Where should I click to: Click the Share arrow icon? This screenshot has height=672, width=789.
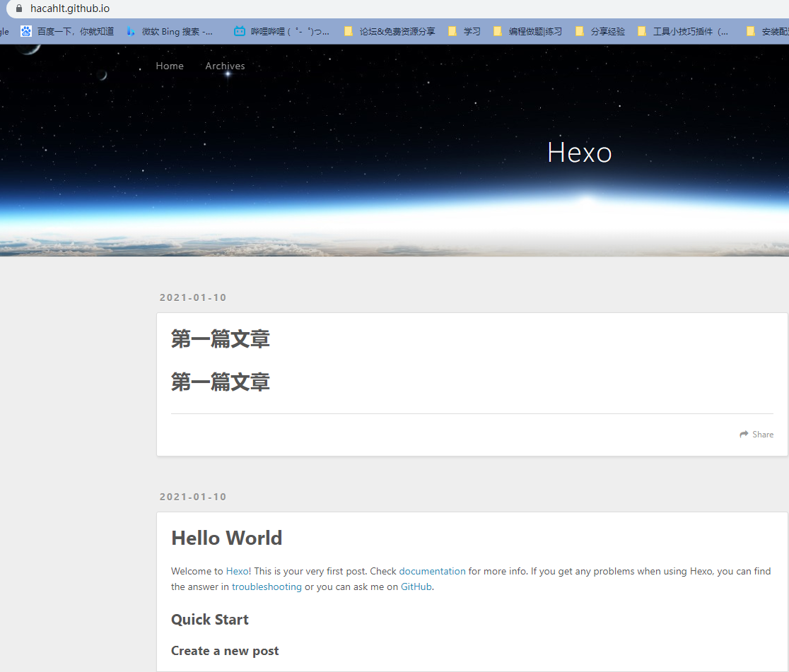click(744, 434)
